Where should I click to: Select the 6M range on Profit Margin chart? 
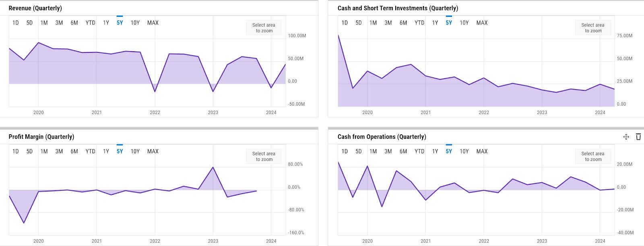click(74, 151)
